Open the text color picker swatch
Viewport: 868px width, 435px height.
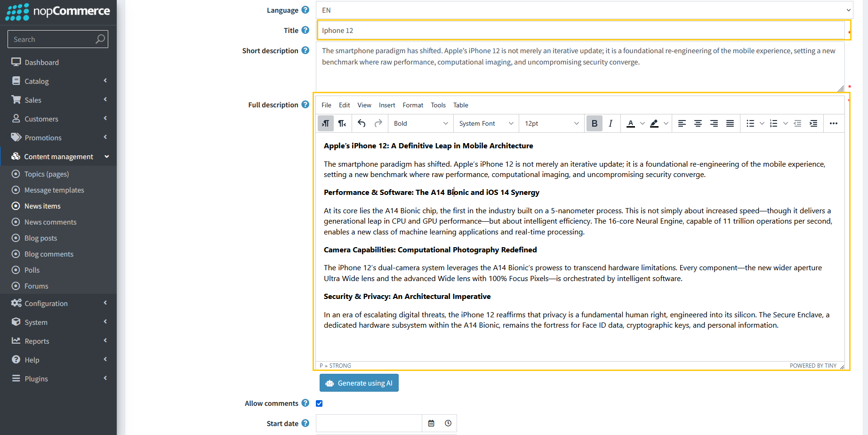[x=631, y=123]
